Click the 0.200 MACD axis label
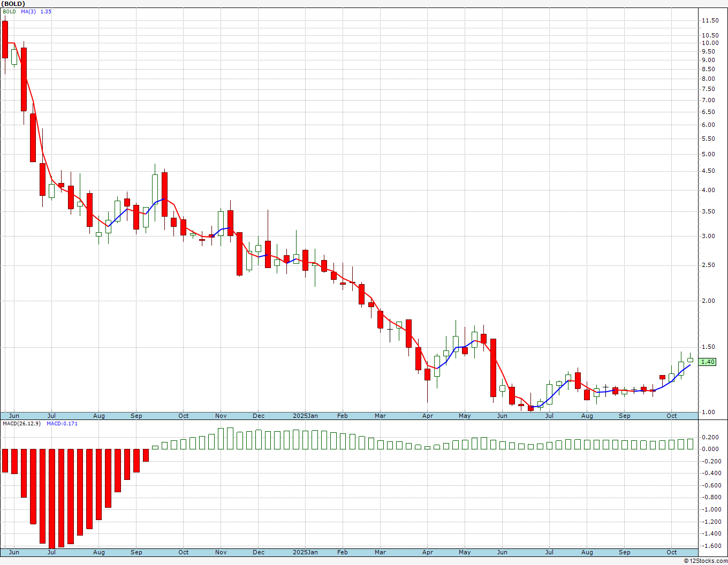 click(x=711, y=437)
